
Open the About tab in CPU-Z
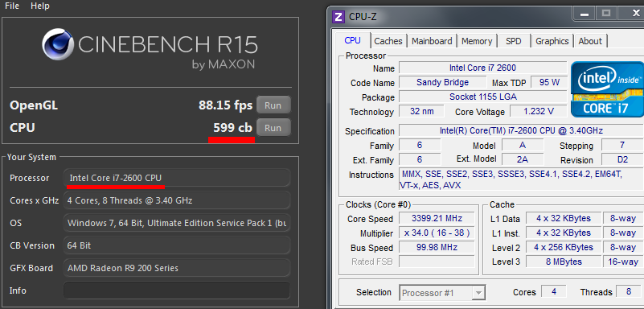pyautogui.click(x=590, y=41)
